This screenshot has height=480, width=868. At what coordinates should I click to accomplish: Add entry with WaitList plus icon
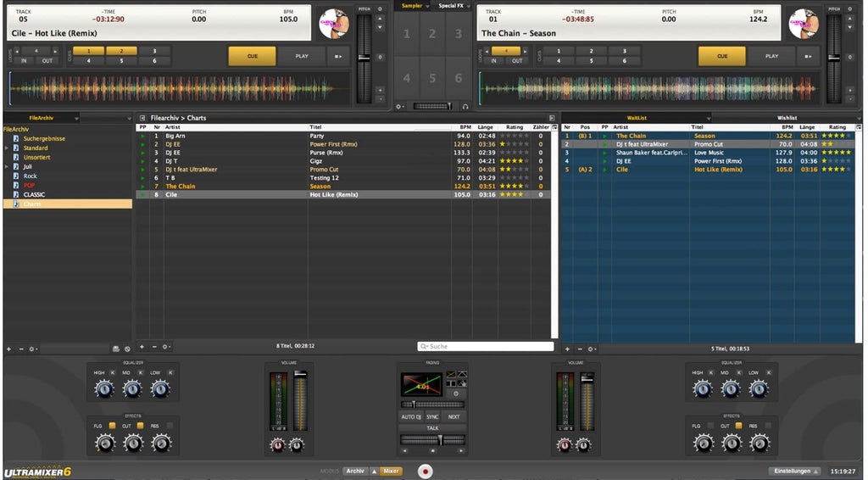(567, 349)
